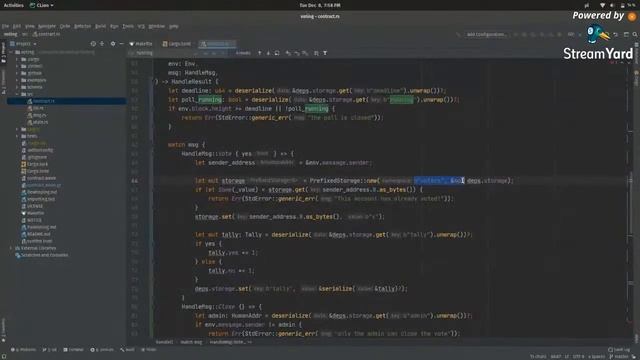Click the UTF-8 encoding status entry

(578, 357)
